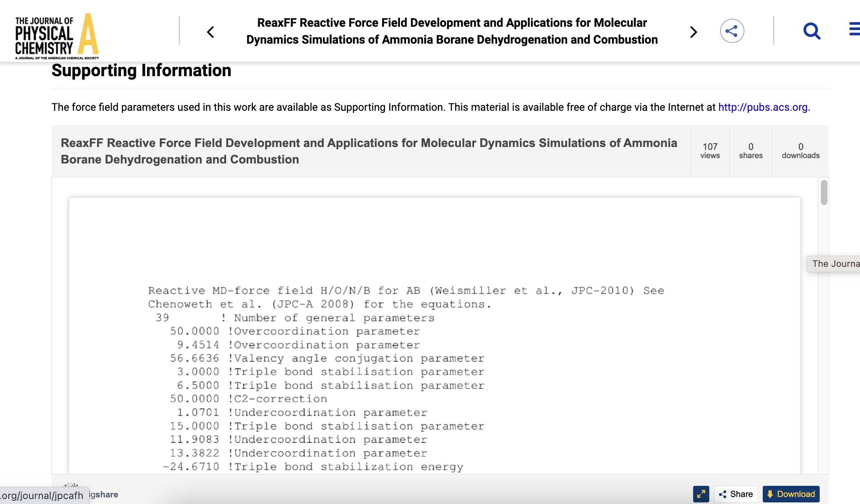Click the 'The Journa' side tab

[x=834, y=264]
